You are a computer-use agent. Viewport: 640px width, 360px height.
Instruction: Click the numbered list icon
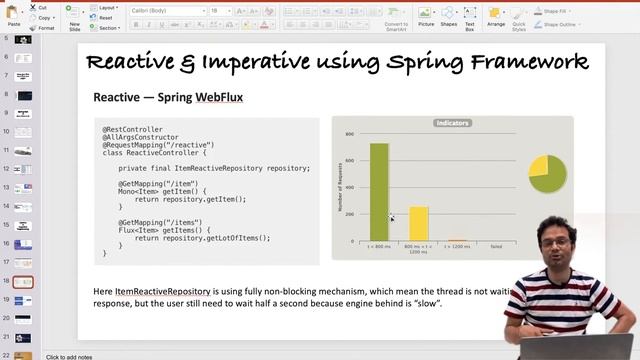click(x=306, y=11)
